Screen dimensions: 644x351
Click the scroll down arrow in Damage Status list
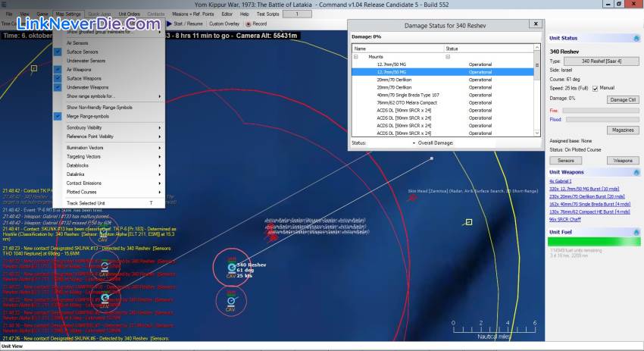point(537,133)
